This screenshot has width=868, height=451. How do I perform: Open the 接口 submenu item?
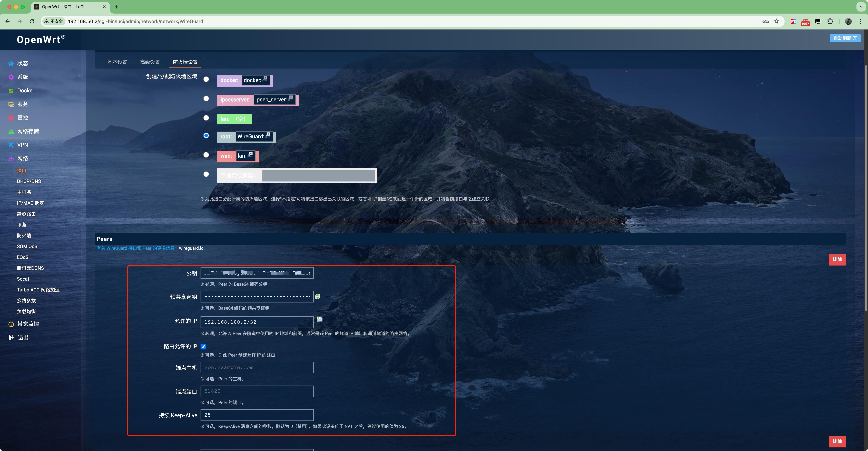tap(22, 171)
